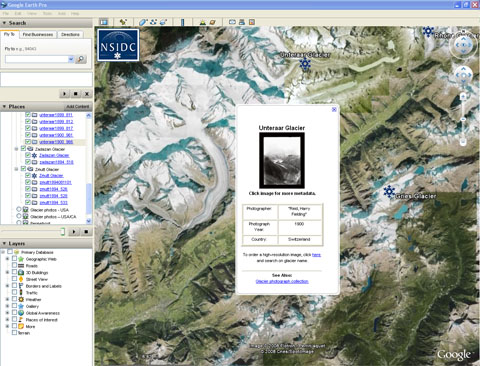The image size is (480, 366).
Task: Play tour button below Places panel
Action: point(74,231)
